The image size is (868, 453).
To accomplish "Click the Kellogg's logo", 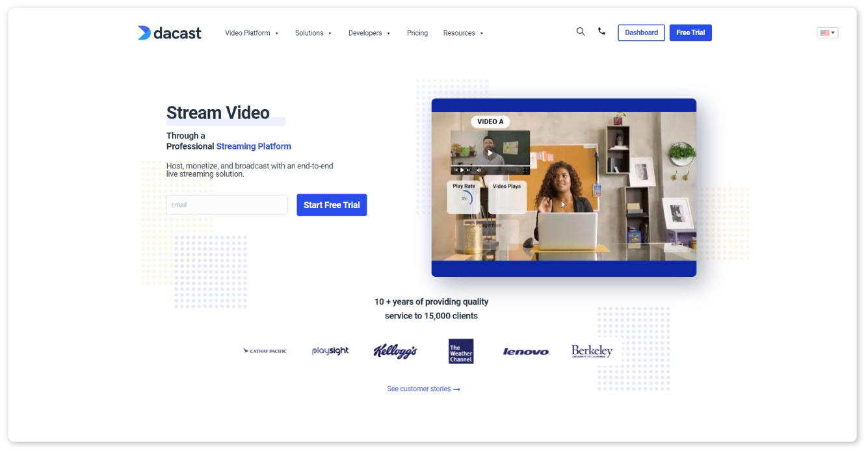I will click(x=395, y=351).
